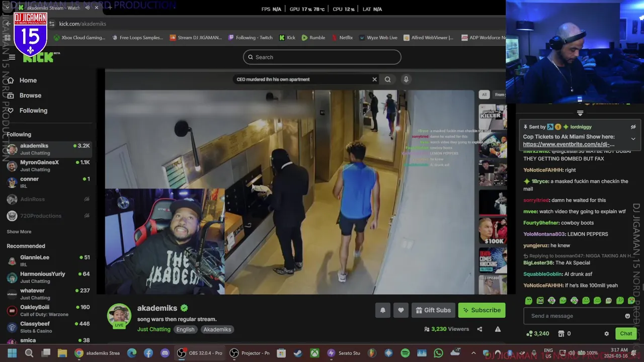Open Xbox Cloud Gaming bookmark
644x362 pixels.
78,38
